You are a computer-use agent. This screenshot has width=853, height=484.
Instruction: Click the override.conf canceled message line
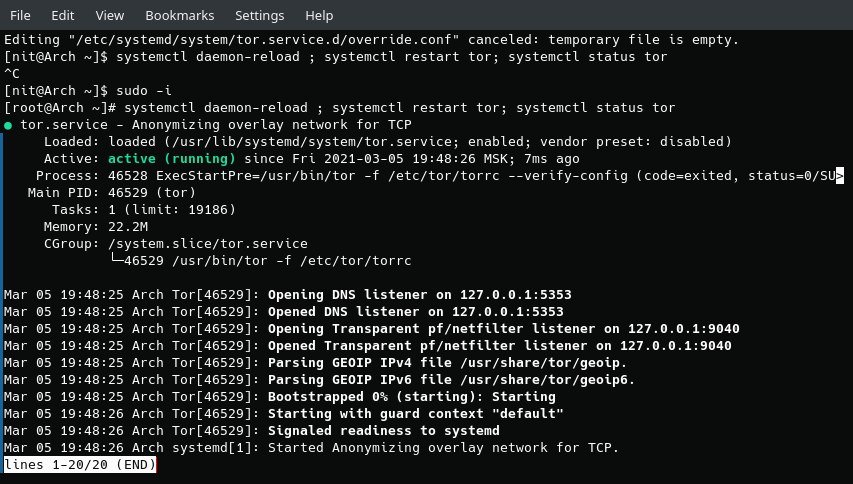(372, 40)
